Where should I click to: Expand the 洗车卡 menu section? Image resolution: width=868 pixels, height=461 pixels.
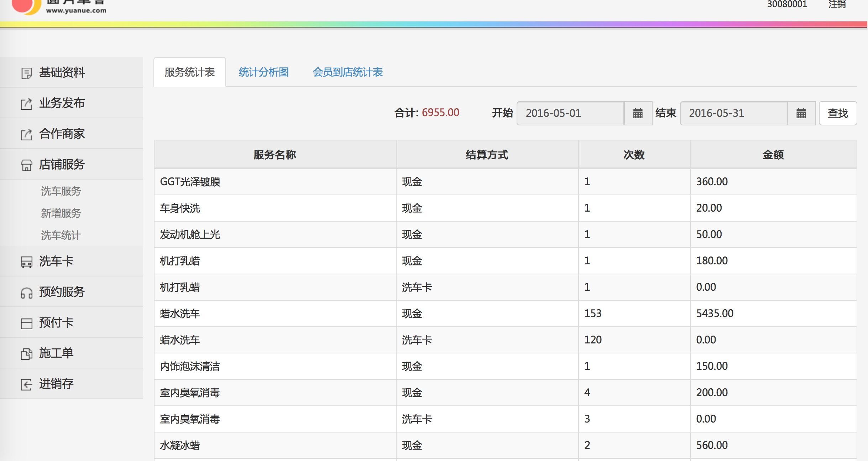[x=71, y=261]
